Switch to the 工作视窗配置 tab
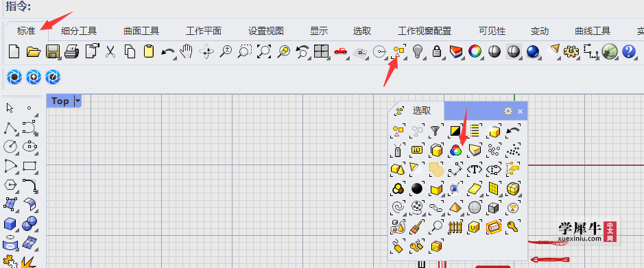 pyautogui.click(x=425, y=32)
